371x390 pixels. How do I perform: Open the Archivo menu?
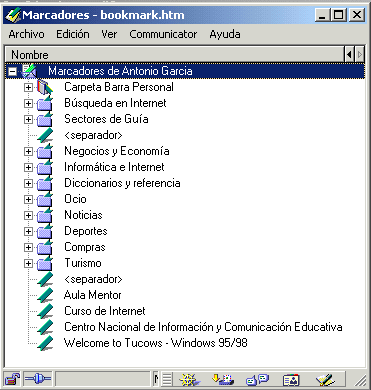pos(26,34)
